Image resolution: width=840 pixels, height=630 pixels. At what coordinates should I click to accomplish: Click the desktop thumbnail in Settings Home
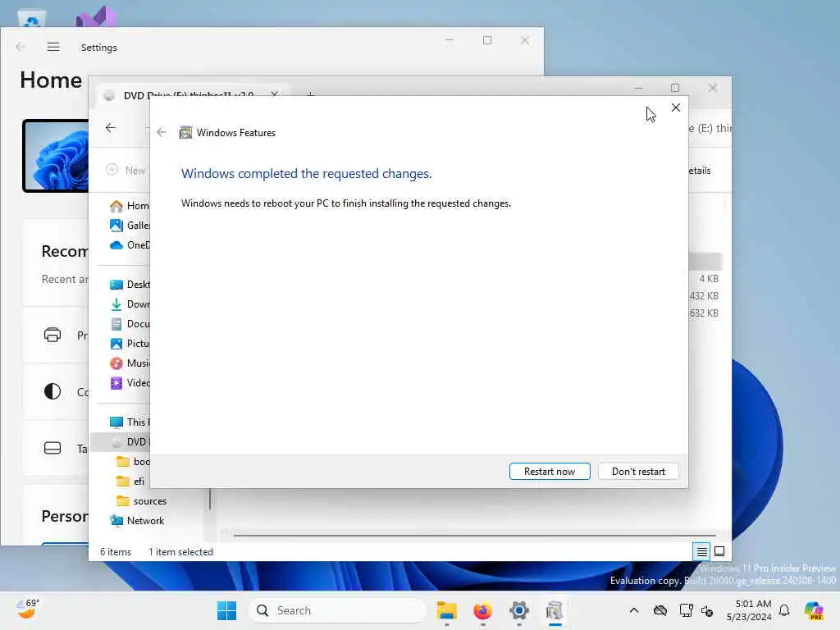56,156
